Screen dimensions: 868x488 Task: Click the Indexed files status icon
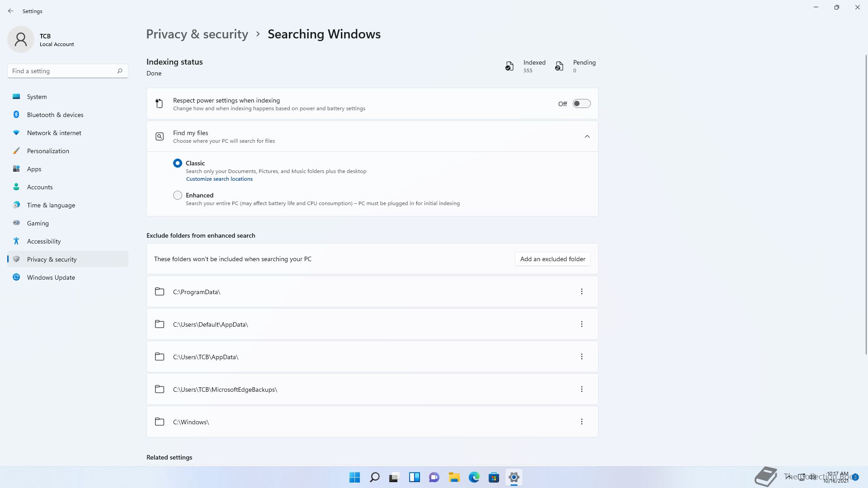(x=509, y=66)
